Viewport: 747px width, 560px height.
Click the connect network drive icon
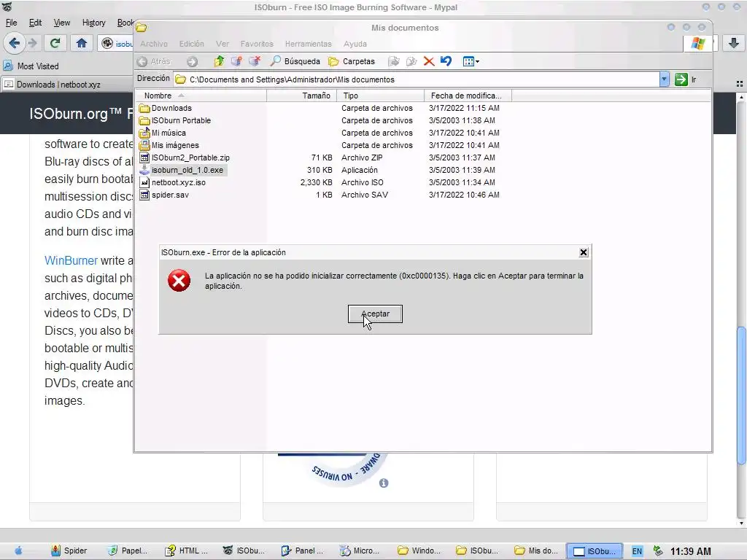[x=236, y=61]
